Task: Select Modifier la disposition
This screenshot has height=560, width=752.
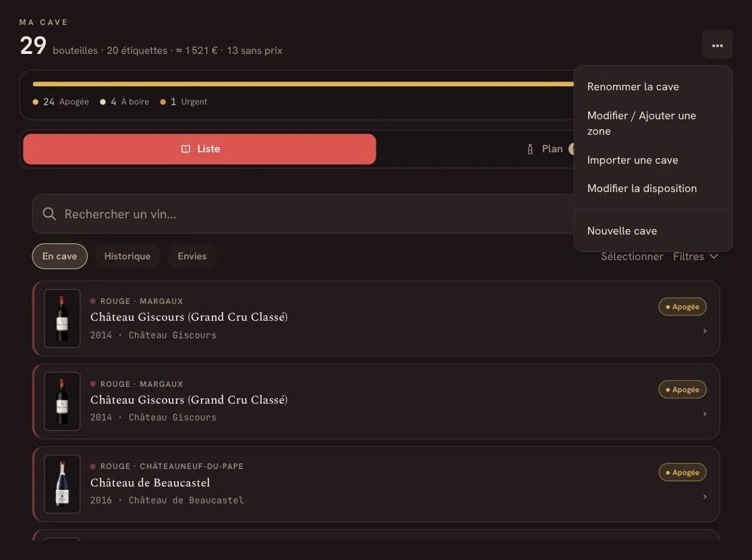Action: [641, 188]
